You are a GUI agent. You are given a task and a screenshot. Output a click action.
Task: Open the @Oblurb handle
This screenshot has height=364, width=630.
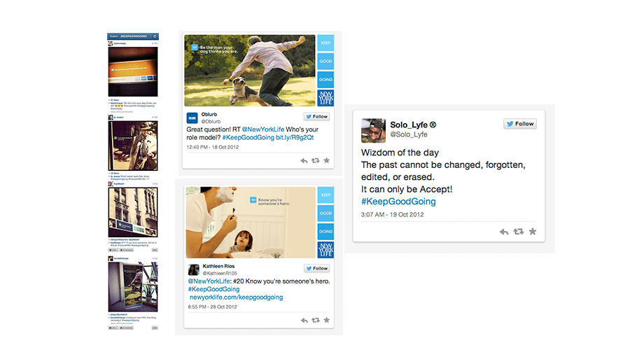[x=211, y=121]
